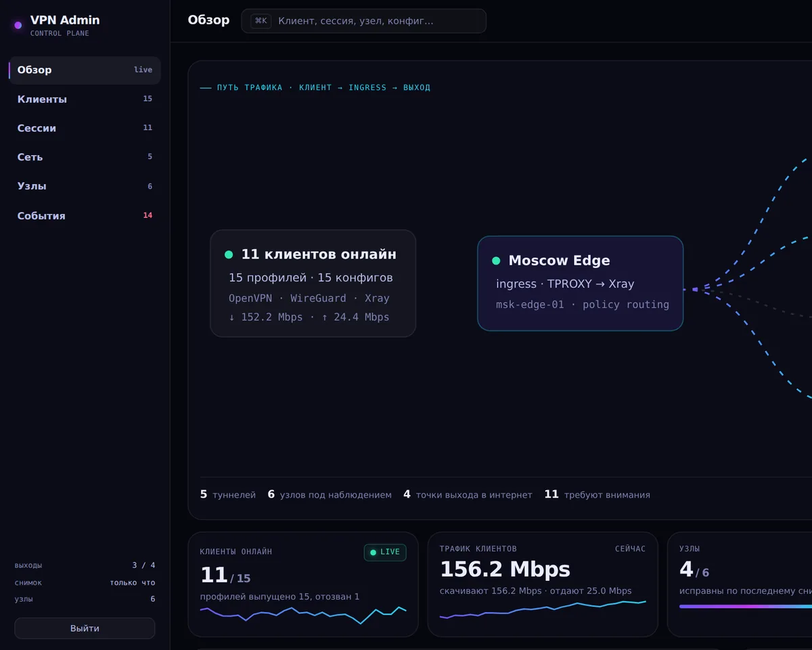Click the Трафик клиентов sparkline chart
This screenshot has width=812, height=650.
[543, 609]
